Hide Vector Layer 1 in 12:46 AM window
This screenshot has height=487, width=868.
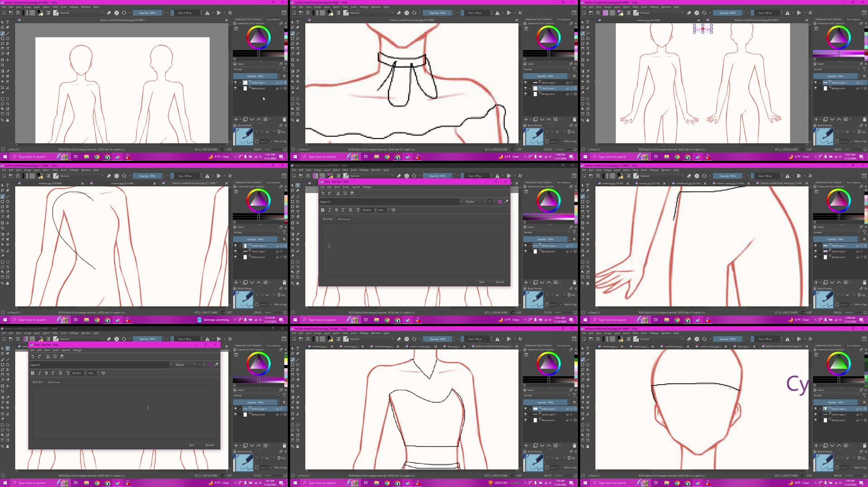pos(815,251)
